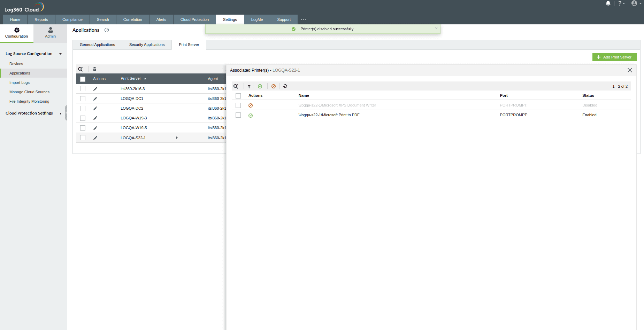Edit the LOGQA-W19-3 print server
This screenshot has height=330, width=644.
(95, 118)
